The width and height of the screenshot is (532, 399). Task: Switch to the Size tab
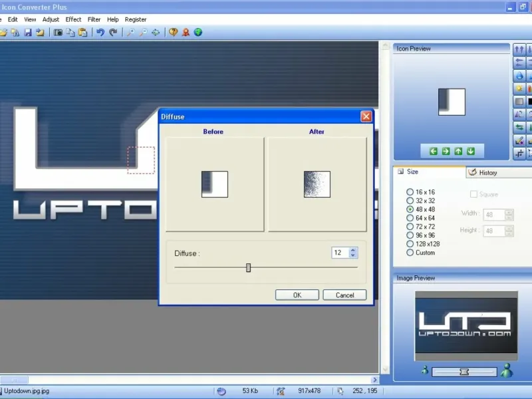pos(430,172)
